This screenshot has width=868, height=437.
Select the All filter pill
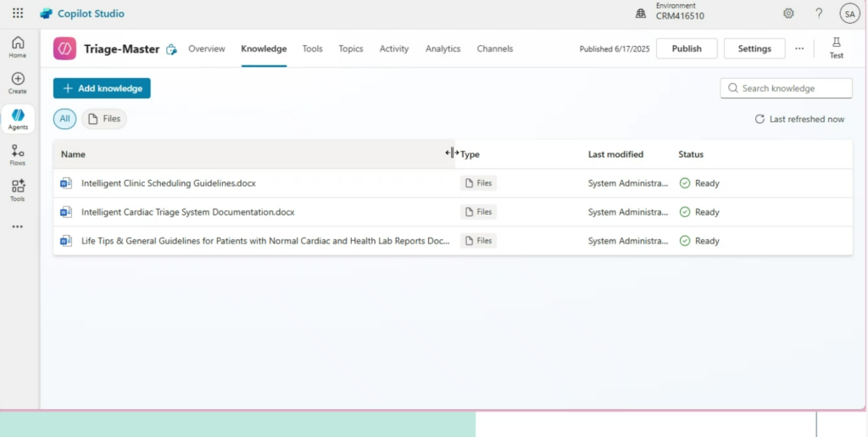click(x=64, y=119)
